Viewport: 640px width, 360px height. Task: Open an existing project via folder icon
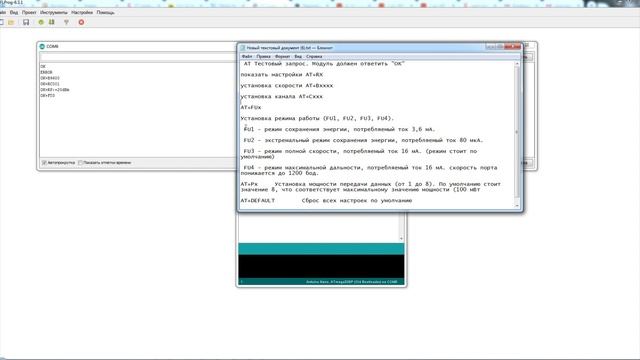11,22
